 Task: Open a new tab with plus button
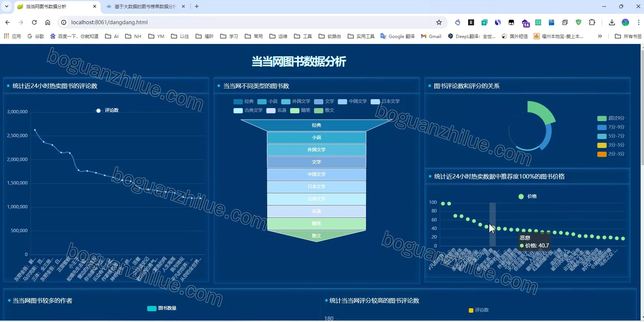[x=197, y=6]
